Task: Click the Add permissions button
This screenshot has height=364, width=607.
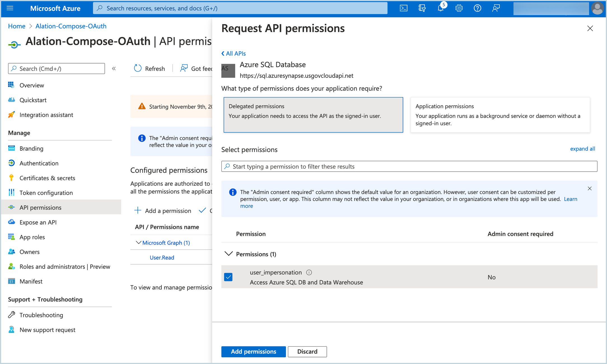Action: (x=253, y=351)
